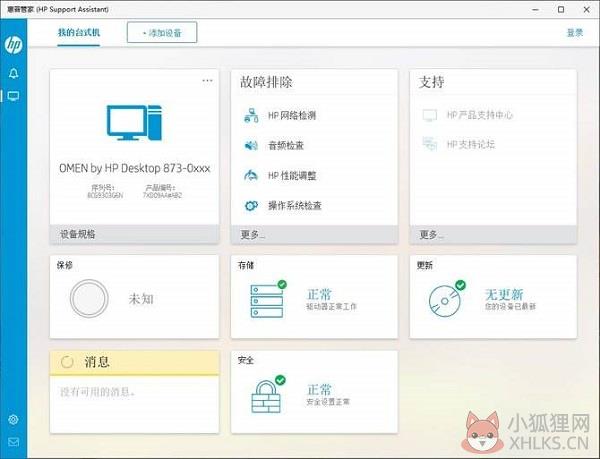Select the monitor icon in sidebar
This screenshot has height=459, width=600.
pyautogui.click(x=13, y=96)
